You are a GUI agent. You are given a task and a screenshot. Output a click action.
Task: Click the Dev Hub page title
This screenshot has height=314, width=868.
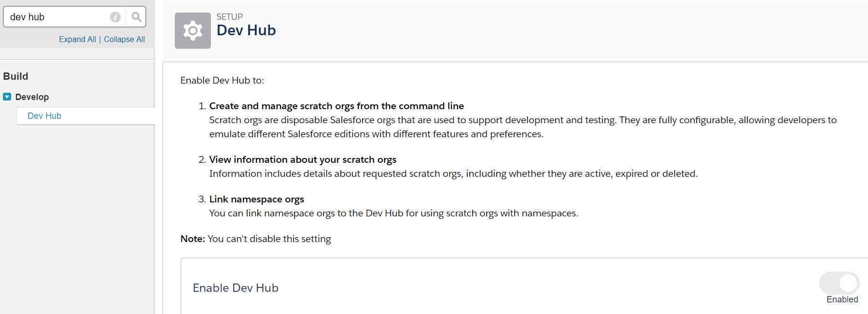246,30
